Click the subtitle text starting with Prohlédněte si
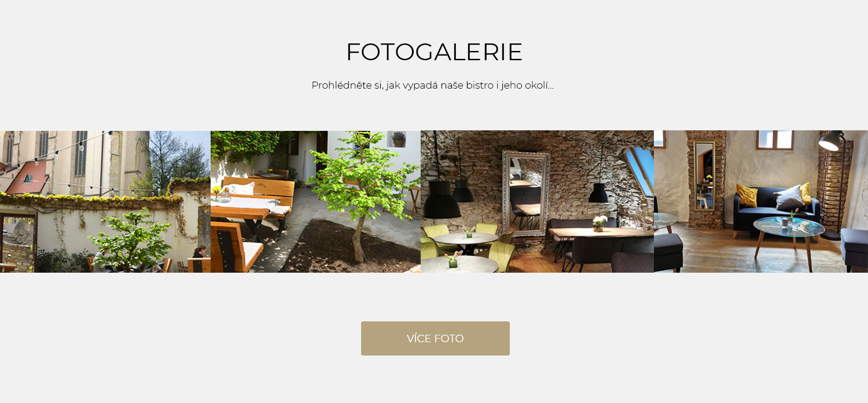Viewport: 868px width, 403px height. [432, 86]
